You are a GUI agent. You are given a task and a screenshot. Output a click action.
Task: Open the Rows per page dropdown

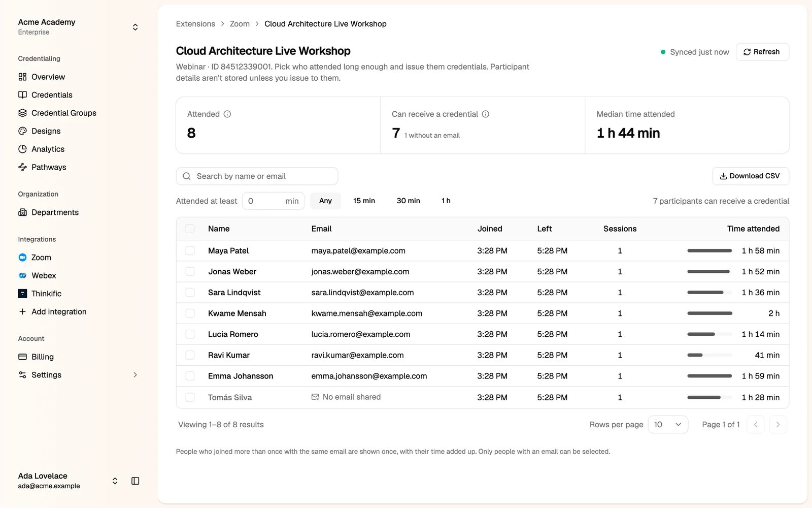(668, 425)
